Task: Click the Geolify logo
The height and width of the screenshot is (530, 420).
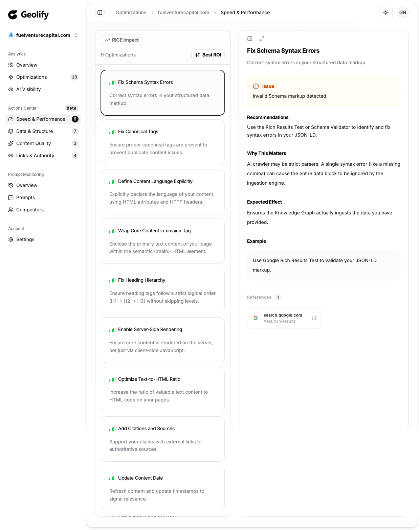Action: point(28,15)
